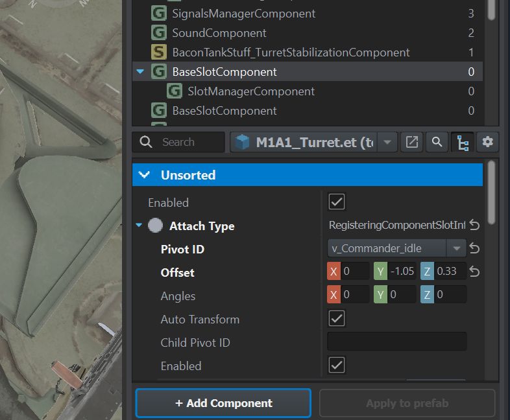Toggle the top Enabled checkbox
This screenshot has width=510, height=420.
336,202
